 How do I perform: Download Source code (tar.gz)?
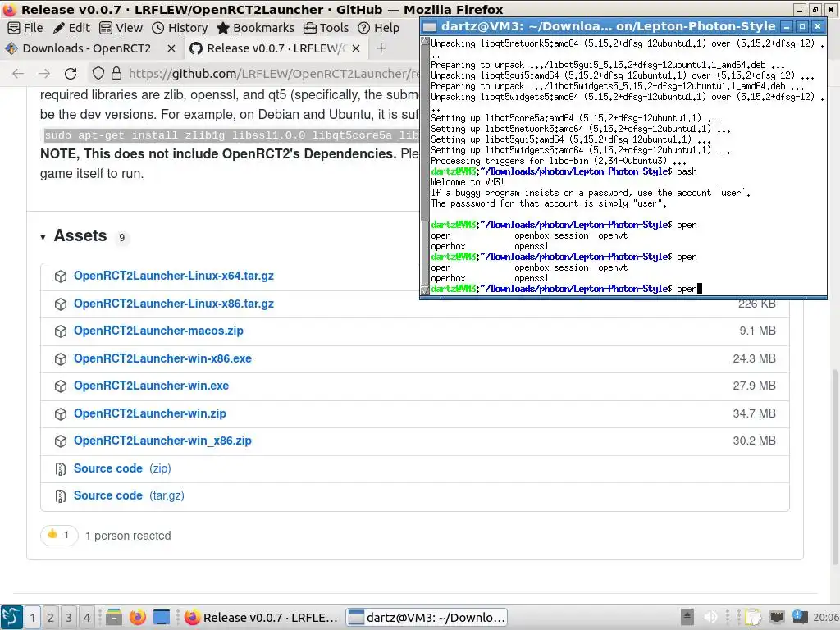coord(129,495)
